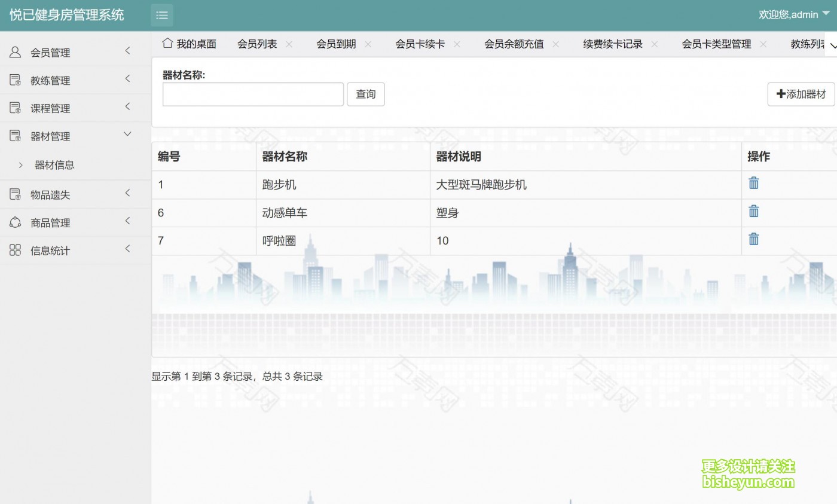Delete the 跑步机 equipment record
This screenshot has height=504, width=837.
[x=753, y=182]
